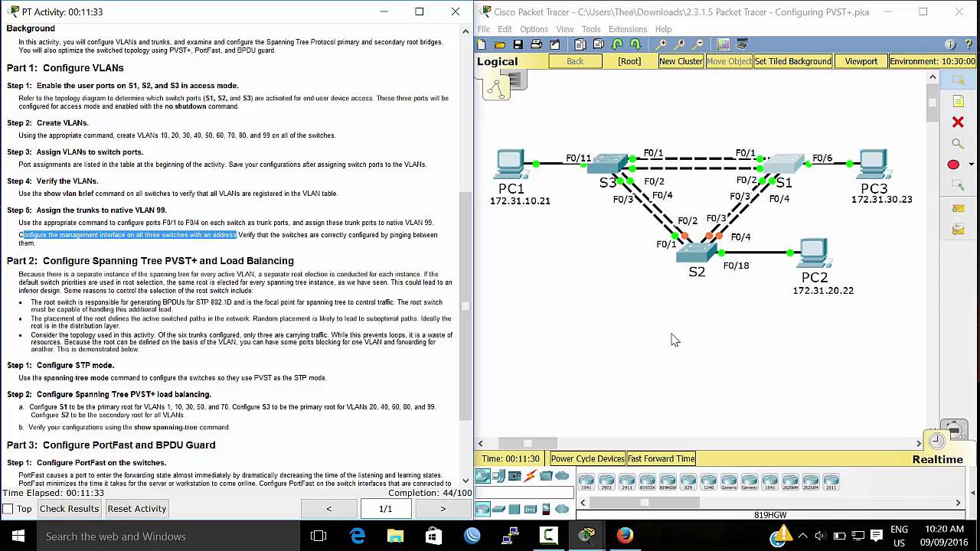Go to previous instruction page arrow
The image size is (980, 551).
pos(329,509)
